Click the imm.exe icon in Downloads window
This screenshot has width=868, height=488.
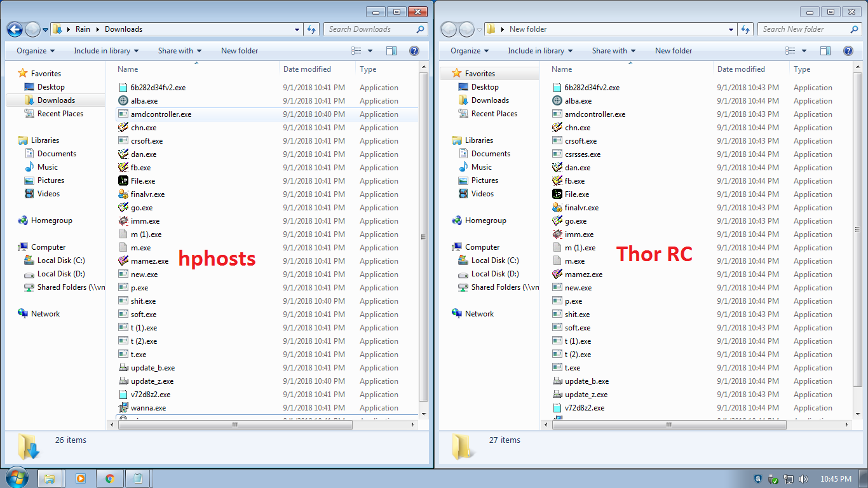click(124, 221)
